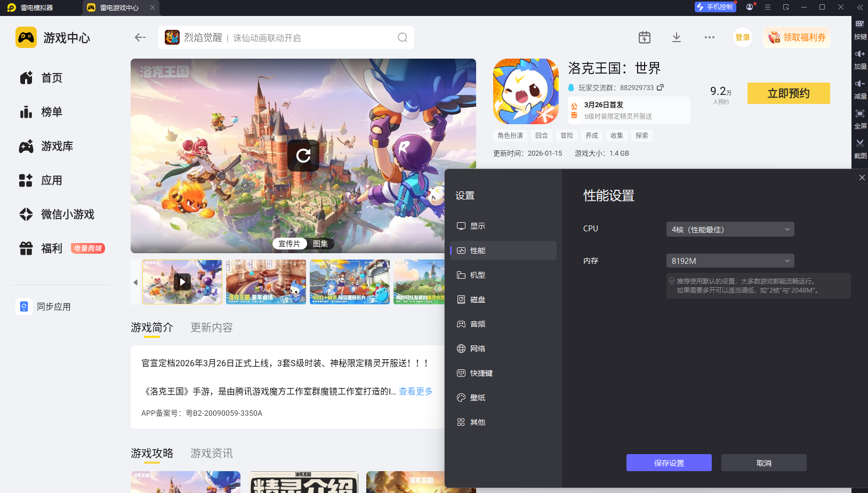Select the 星年道场 screenshot thumbnail
868x493 pixels.
tap(266, 282)
